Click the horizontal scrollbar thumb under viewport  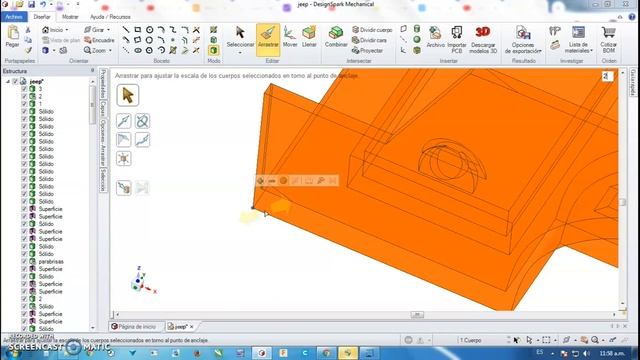417,315
